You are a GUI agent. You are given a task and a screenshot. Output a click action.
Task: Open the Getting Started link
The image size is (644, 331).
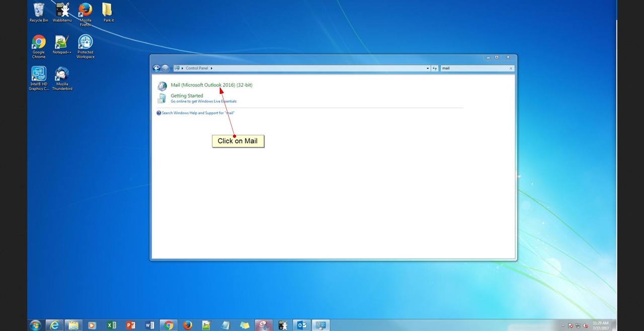(x=187, y=96)
